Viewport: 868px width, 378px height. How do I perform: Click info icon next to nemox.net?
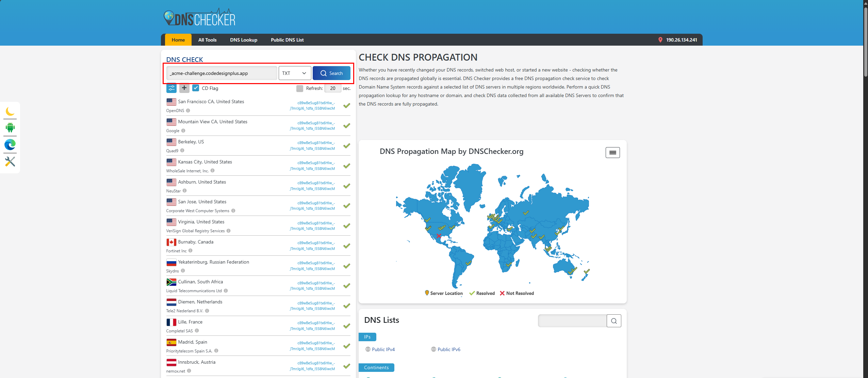coord(189,371)
